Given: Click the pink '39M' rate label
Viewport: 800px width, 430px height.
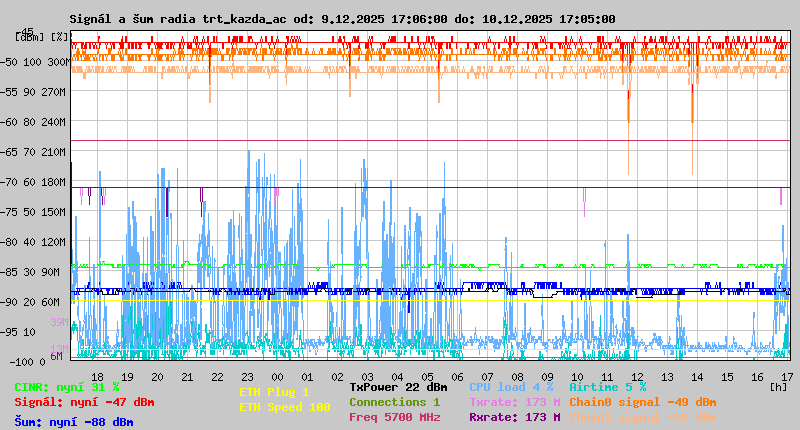Looking at the screenshot, I should coord(59,322).
